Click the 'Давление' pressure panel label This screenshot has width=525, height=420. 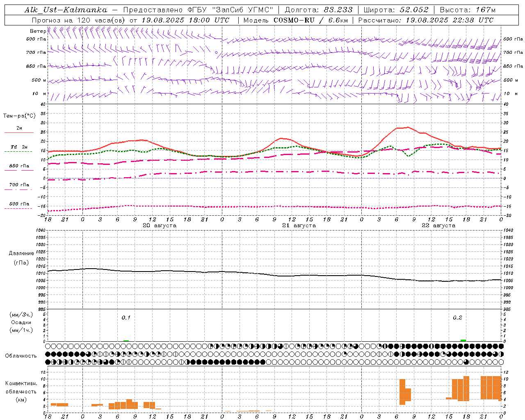tap(21, 253)
